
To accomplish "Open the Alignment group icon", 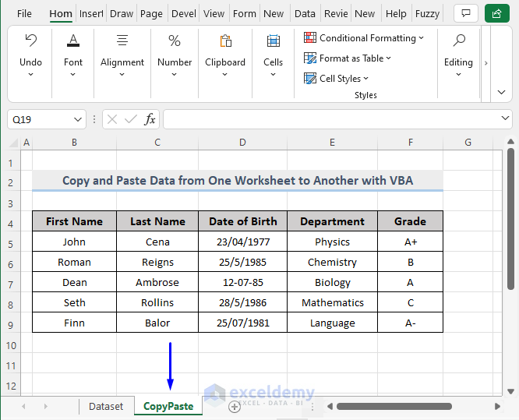I will (x=122, y=41).
